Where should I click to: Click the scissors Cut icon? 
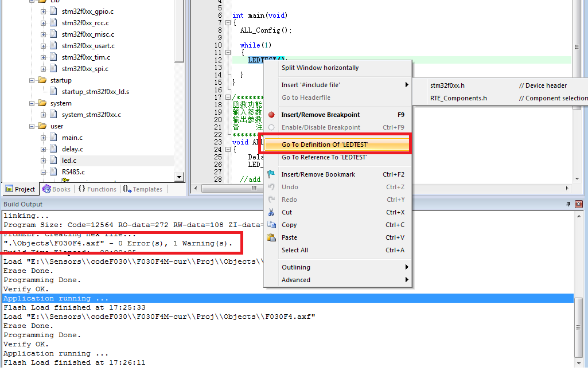271,212
